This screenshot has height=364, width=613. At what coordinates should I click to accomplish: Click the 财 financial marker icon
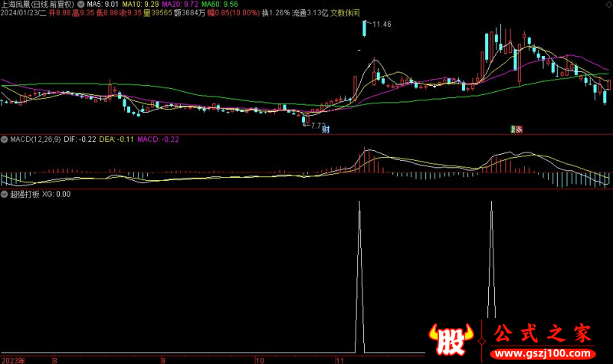[x=326, y=130]
